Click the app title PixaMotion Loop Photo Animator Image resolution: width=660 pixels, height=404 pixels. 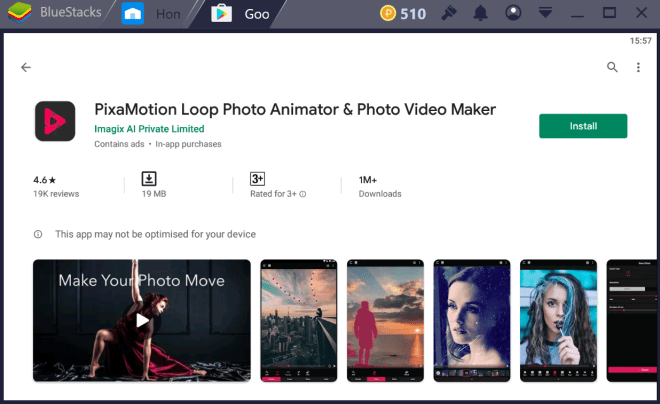pos(295,109)
